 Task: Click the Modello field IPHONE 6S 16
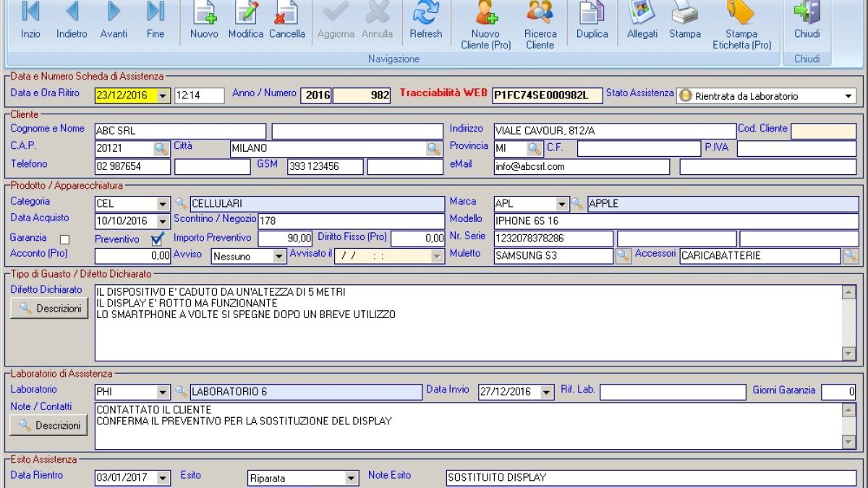point(676,221)
